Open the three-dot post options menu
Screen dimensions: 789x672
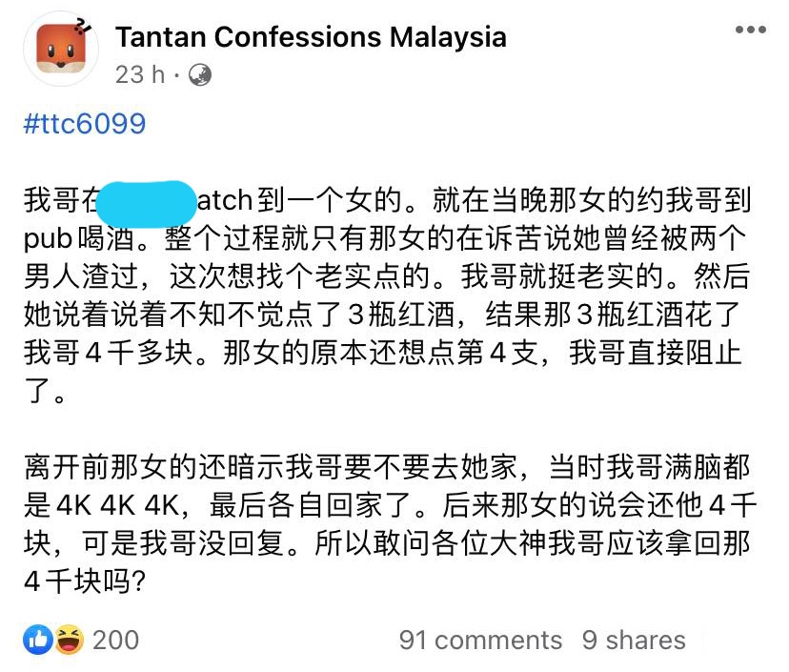click(750, 30)
